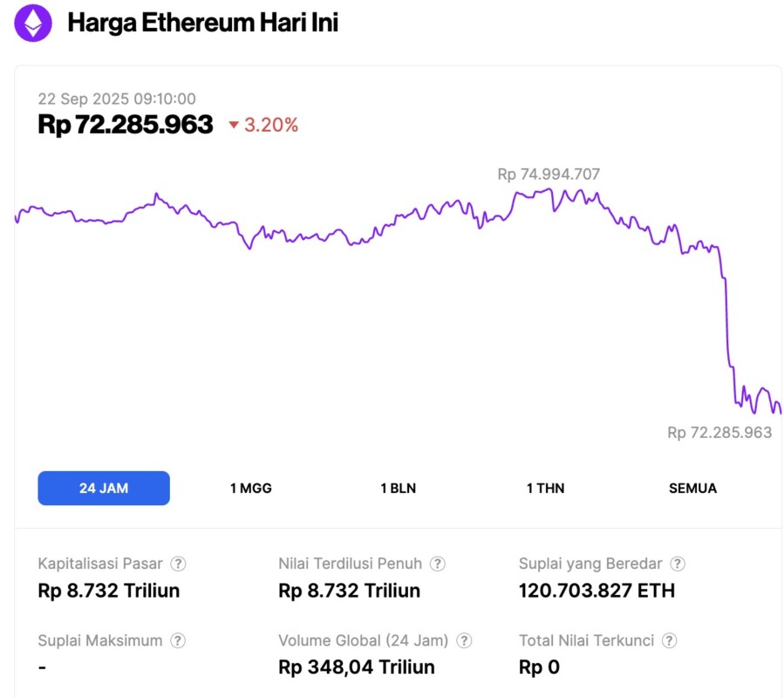Image resolution: width=784 pixels, height=698 pixels.
Task: Open help tooltip for Nilai Terdilusi Penuh
Action: coord(438,564)
